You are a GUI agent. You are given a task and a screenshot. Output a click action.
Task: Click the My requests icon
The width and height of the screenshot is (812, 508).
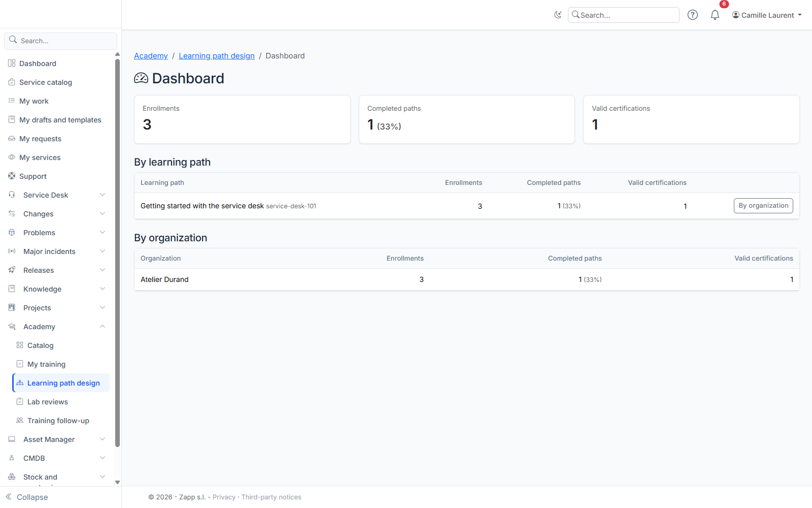point(12,138)
